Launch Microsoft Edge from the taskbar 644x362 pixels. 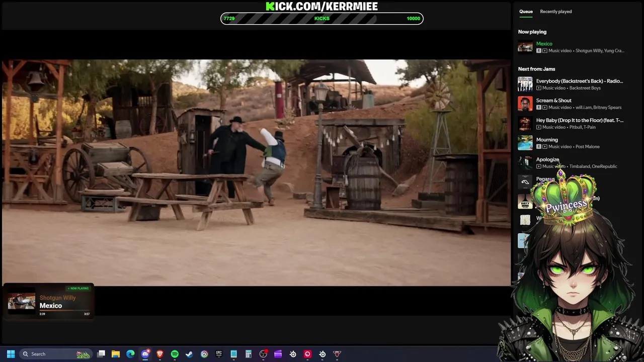130,354
